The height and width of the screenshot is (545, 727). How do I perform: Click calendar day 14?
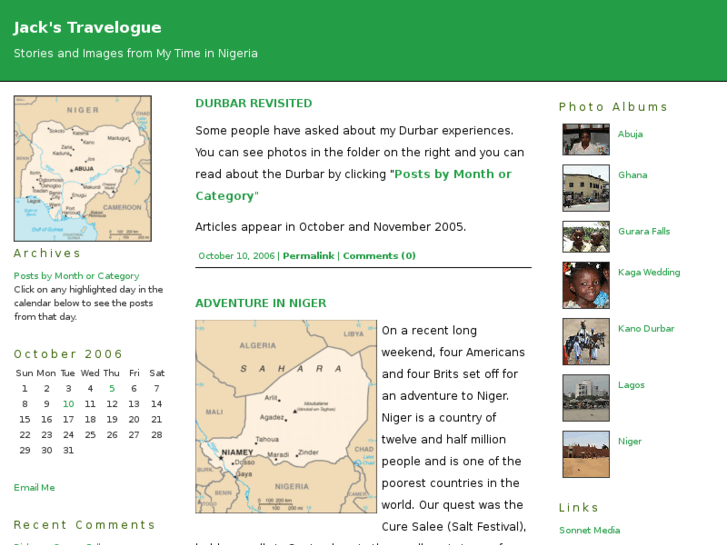coord(156,404)
